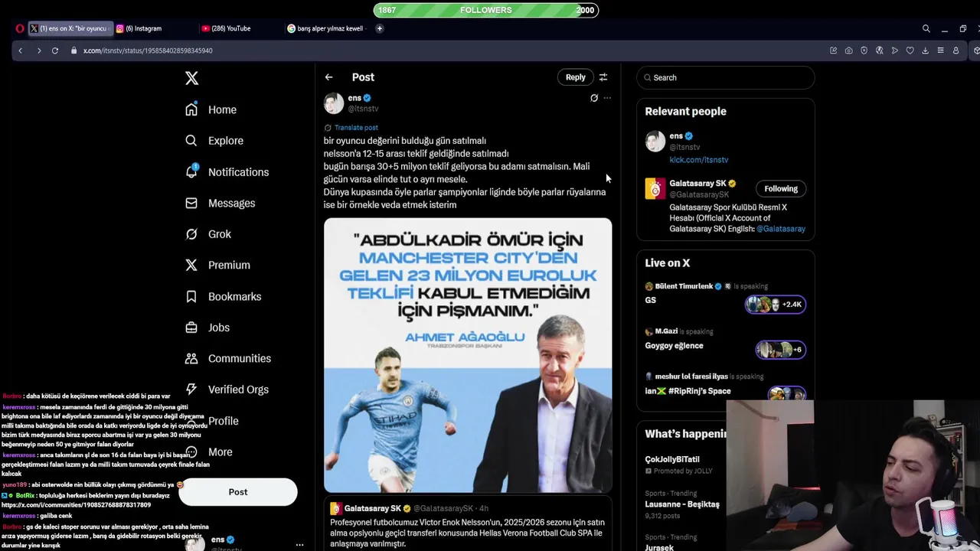This screenshot has height=551, width=980.
Task: Open the browser downloads icon
Action: pyautogui.click(x=925, y=51)
